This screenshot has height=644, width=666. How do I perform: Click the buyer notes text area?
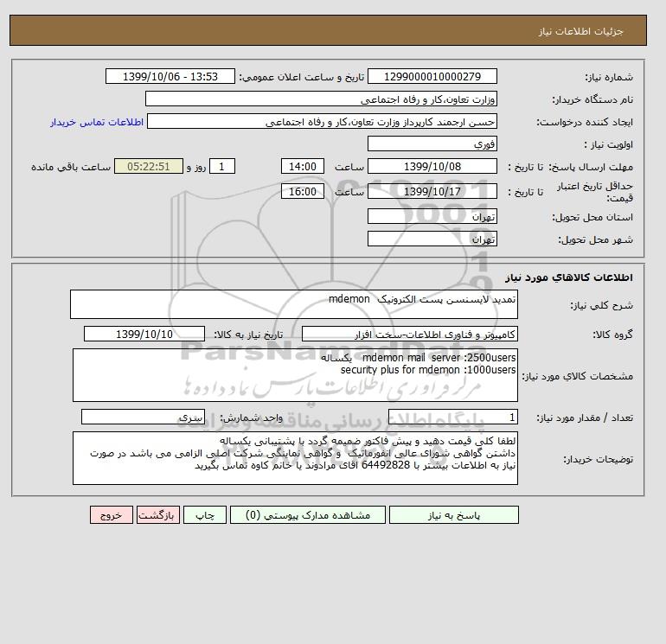coord(295,458)
